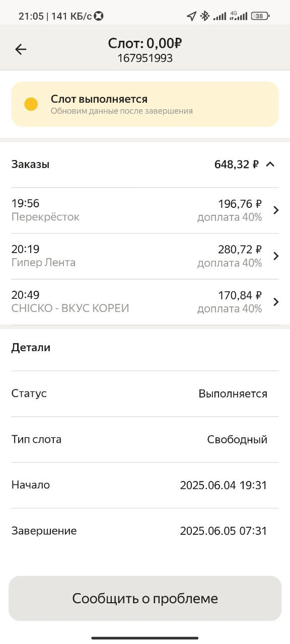Tap the Bluetooth icon in status bar
Screen dimensions: 290x644
click(204, 16)
